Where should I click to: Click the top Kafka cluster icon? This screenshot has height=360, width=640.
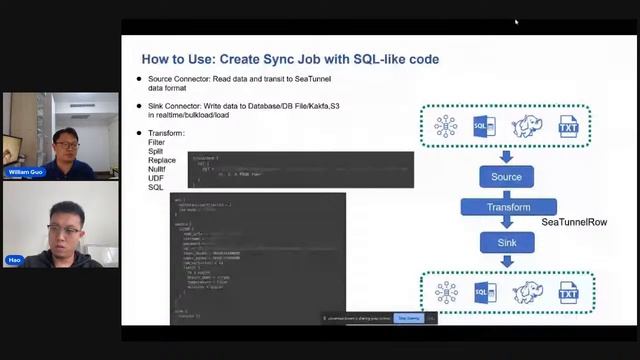446,127
